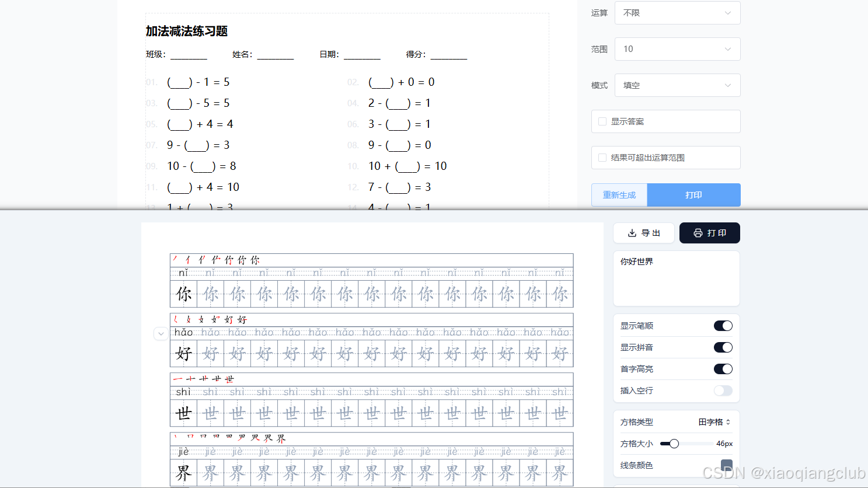Click the 导出 export button
The image size is (868, 488).
click(x=644, y=233)
